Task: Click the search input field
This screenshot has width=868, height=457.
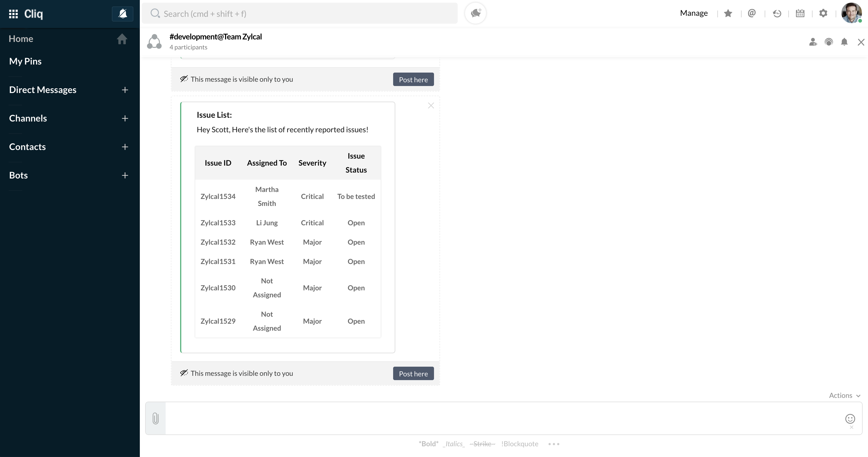Action: (x=299, y=13)
